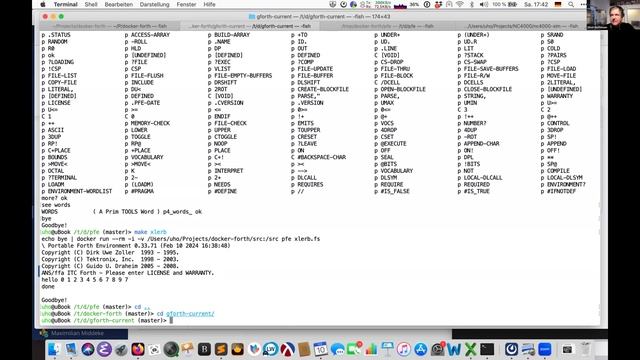Click 'CREATE-BLOCKFILE' word in listing
The width and height of the screenshot is (640, 360).
coord(323,89)
